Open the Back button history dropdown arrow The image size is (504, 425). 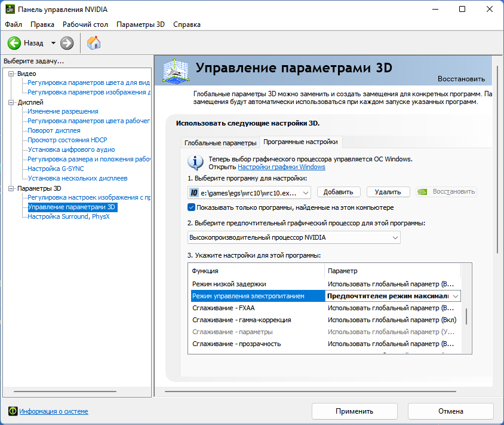pos(53,43)
